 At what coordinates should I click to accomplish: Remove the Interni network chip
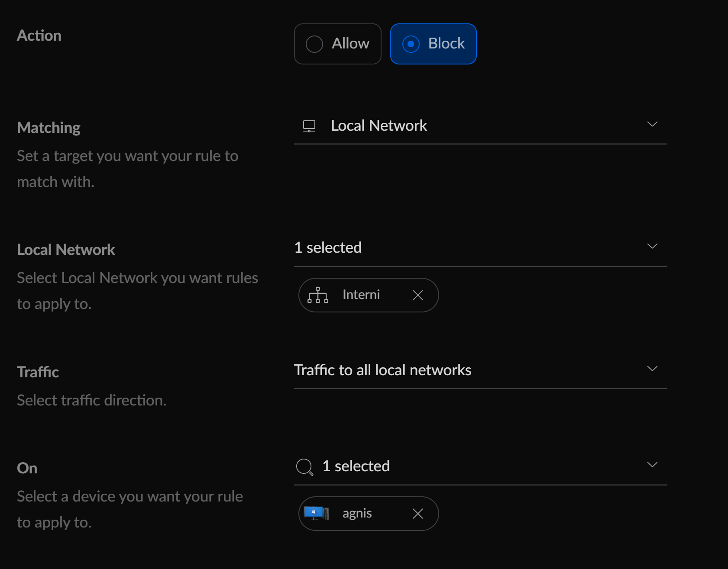coord(417,295)
